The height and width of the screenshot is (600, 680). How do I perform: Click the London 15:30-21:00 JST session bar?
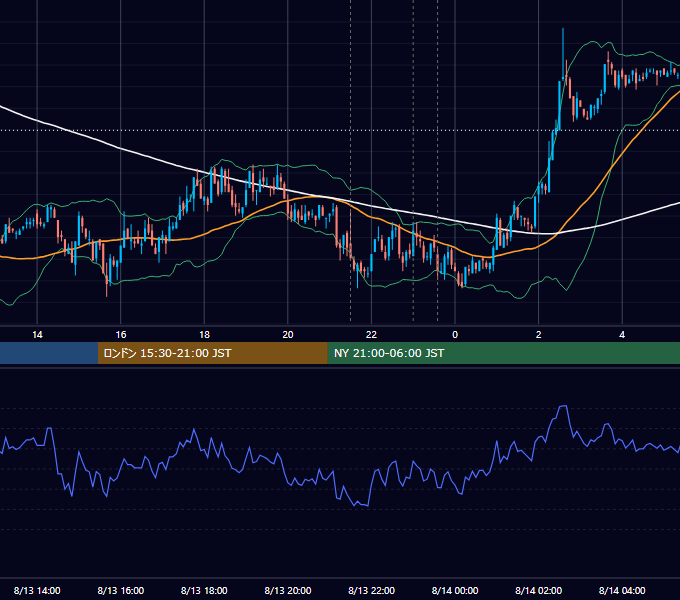212,353
